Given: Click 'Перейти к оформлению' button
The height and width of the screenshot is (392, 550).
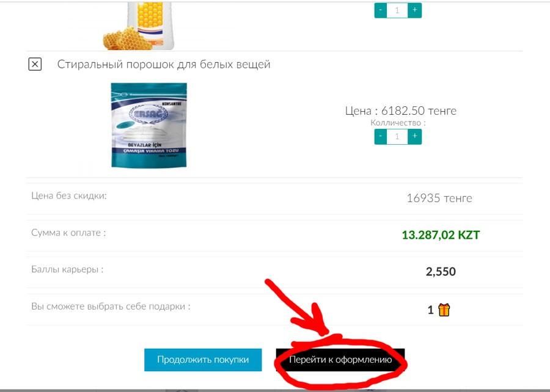Looking at the screenshot, I should (x=340, y=360).
